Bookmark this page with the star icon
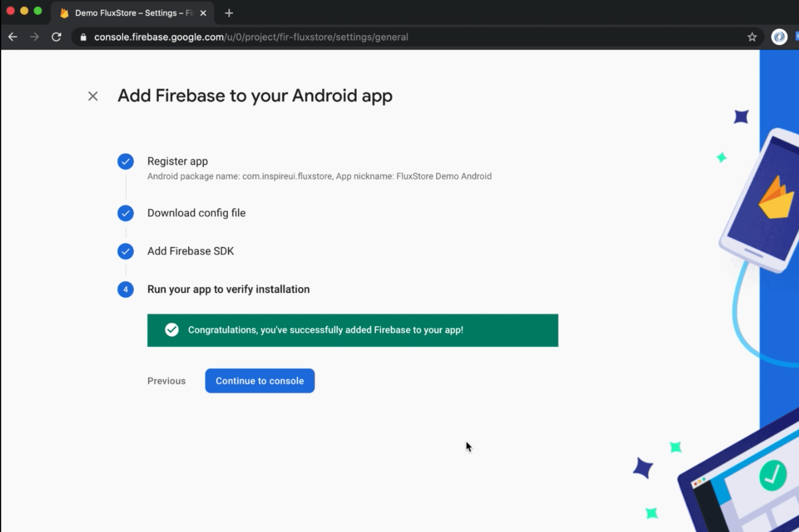The image size is (799, 532). pyautogui.click(x=752, y=37)
